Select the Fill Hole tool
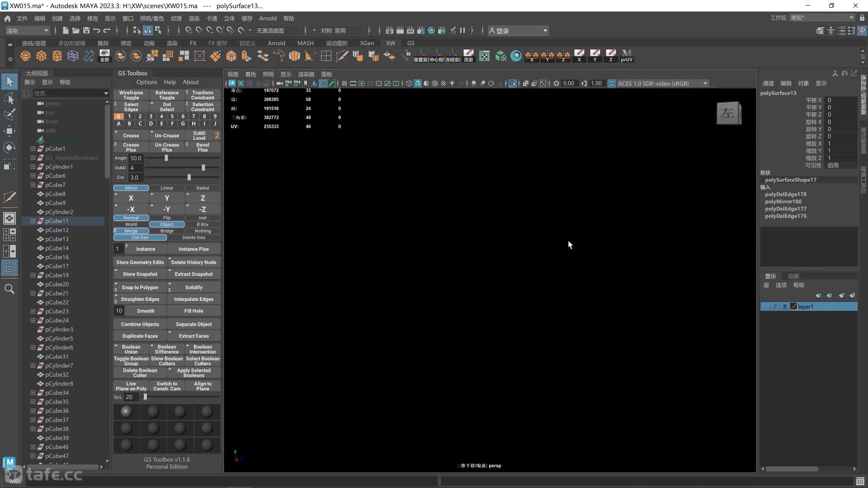Viewport: 868px width, 488px height. tap(194, 310)
